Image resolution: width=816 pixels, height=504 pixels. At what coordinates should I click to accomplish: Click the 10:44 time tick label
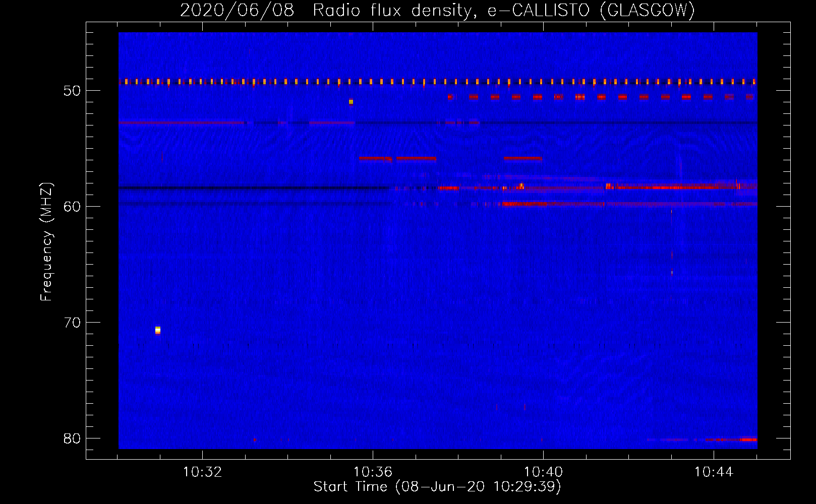(x=714, y=472)
